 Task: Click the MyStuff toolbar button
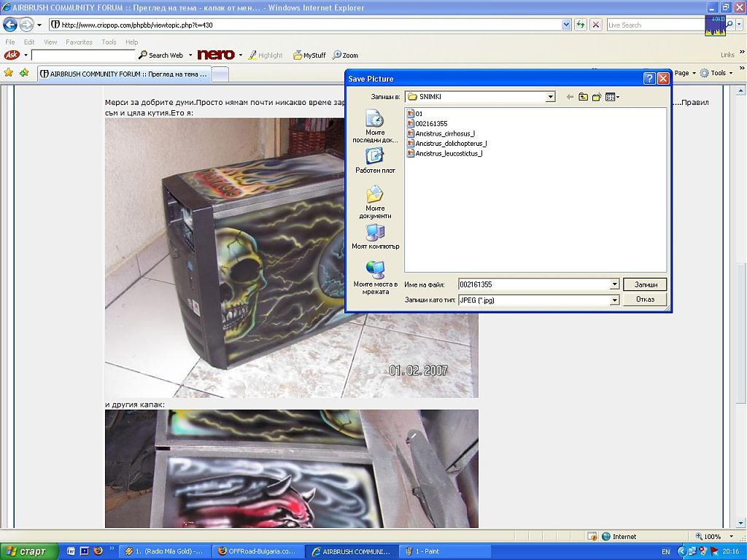point(309,55)
